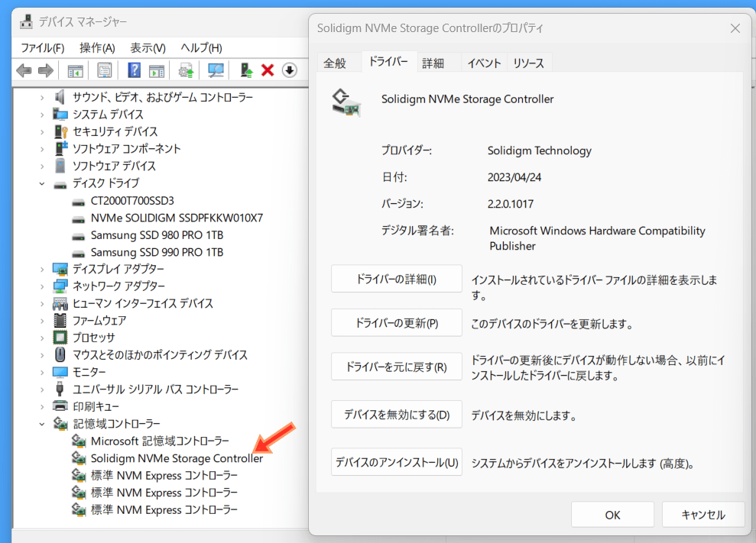
Task: Click ドライバーの更新(P) button
Action: click(396, 323)
